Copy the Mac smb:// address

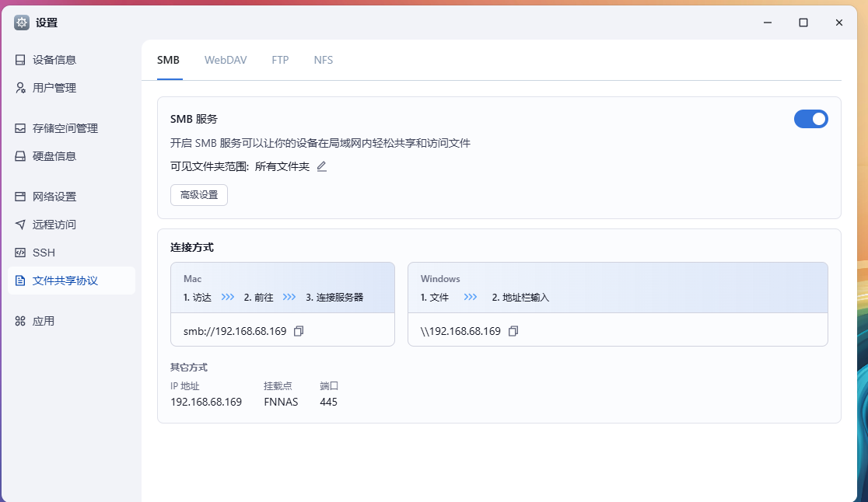point(299,331)
